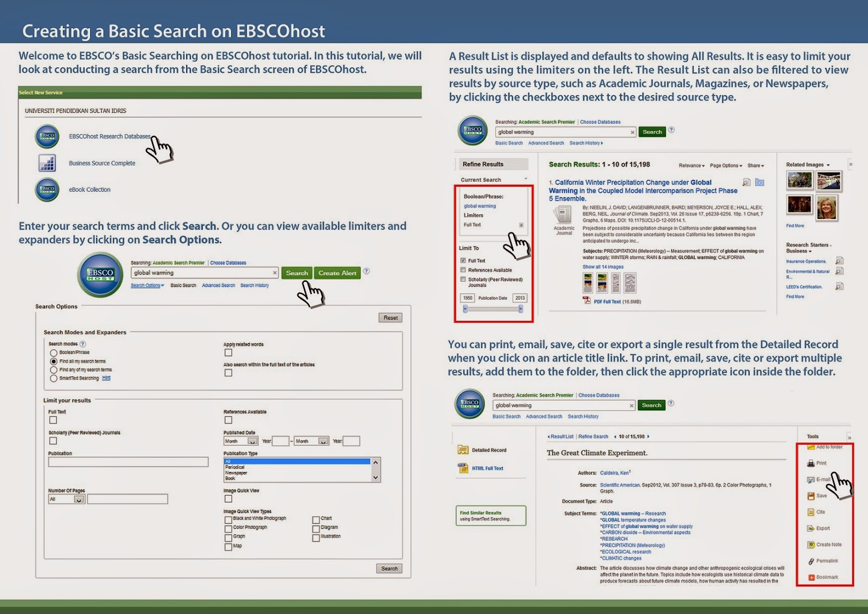Screen dimensions: 868x614
Task: Go to the next record arrow after 15,198
Action: tap(648, 436)
